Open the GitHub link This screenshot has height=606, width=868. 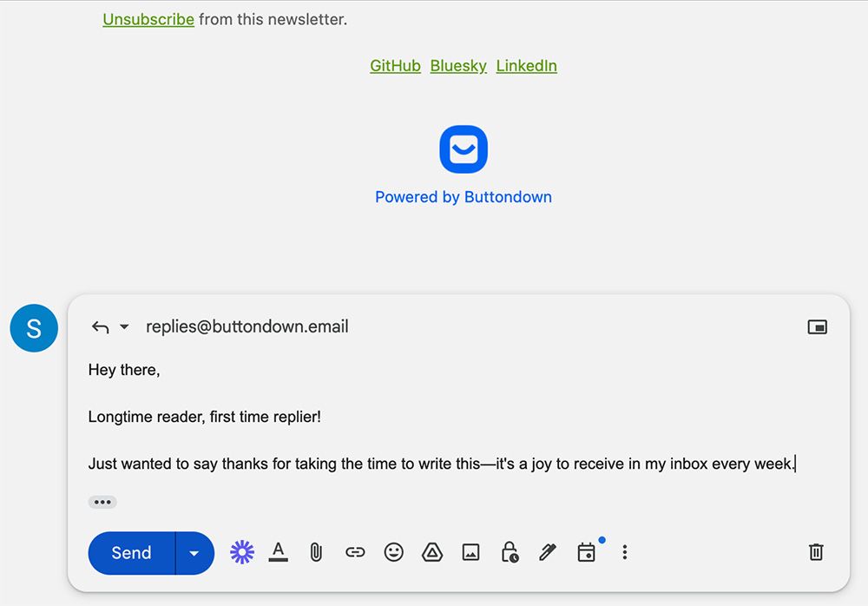pos(395,66)
